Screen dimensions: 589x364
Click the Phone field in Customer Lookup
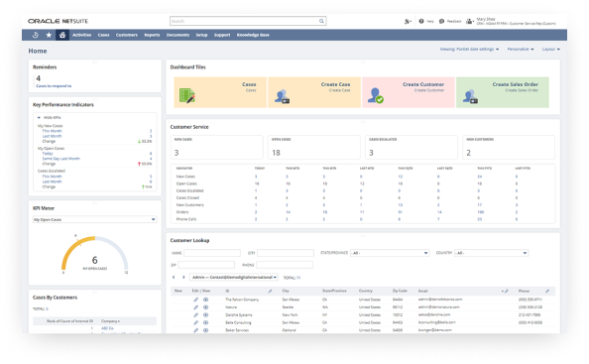click(x=285, y=265)
